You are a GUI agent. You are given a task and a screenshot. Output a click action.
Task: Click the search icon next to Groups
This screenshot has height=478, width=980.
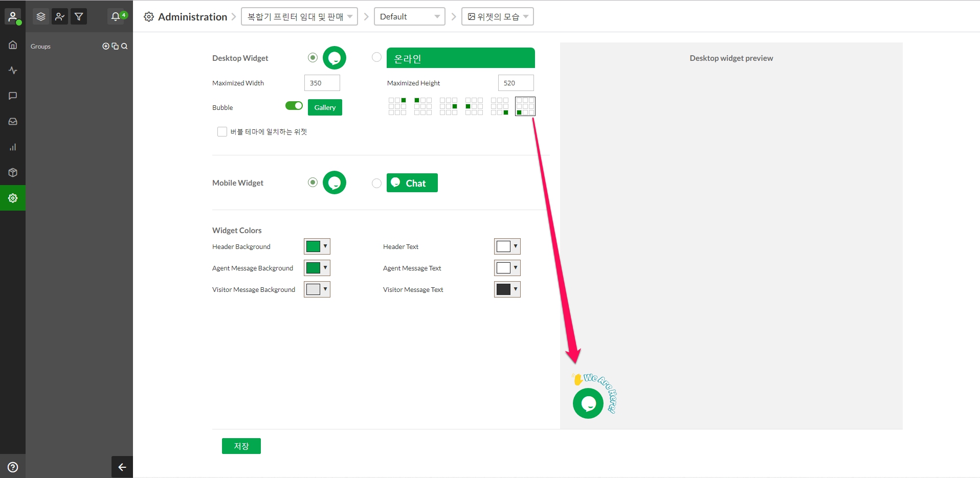tap(124, 47)
